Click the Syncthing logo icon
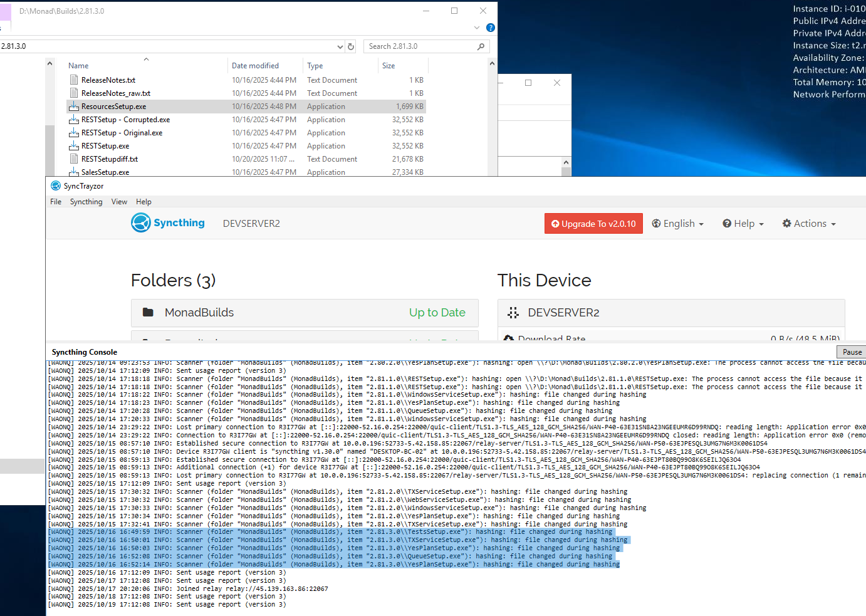The height and width of the screenshot is (616, 866). (x=141, y=223)
